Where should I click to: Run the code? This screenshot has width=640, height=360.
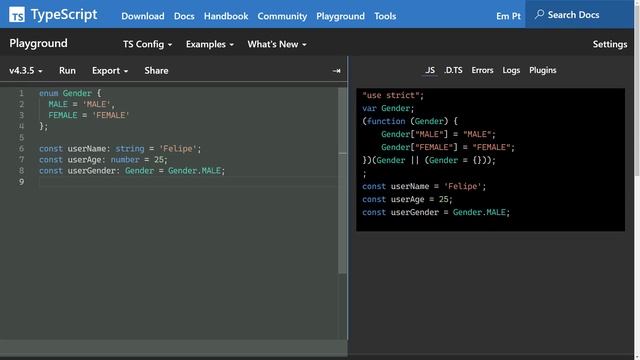[x=67, y=71]
